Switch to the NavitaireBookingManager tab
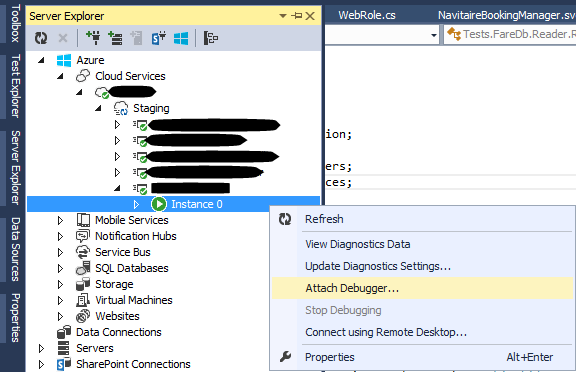 pyautogui.click(x=506, y=15)
